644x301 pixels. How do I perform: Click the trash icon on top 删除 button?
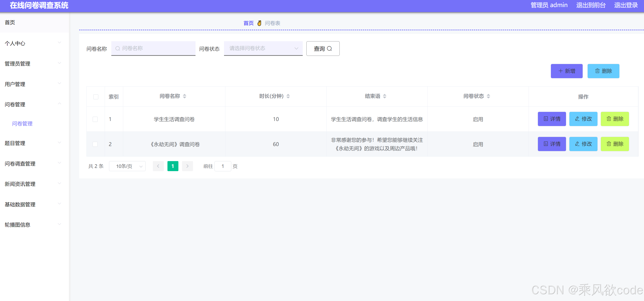coord(597,71)
